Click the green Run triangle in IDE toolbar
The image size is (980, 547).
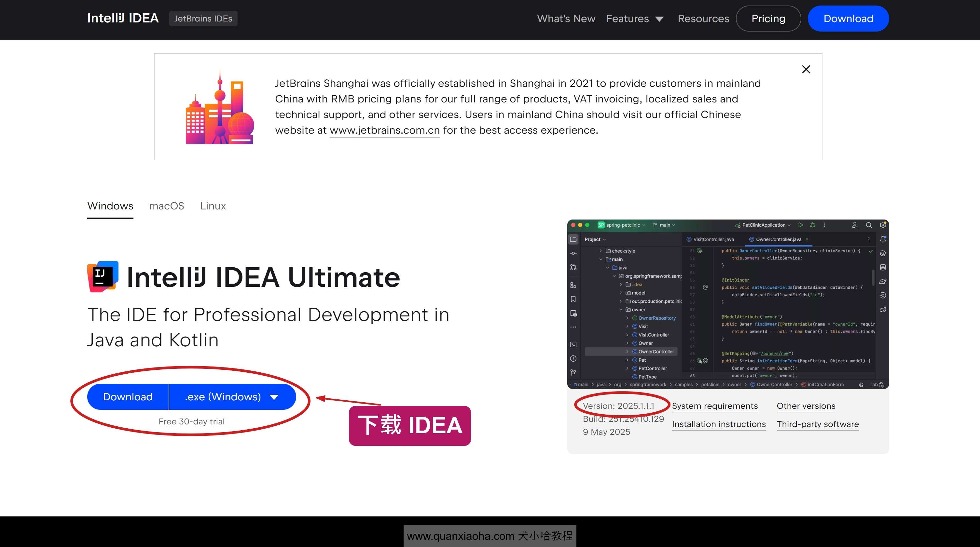click(800, 225)
